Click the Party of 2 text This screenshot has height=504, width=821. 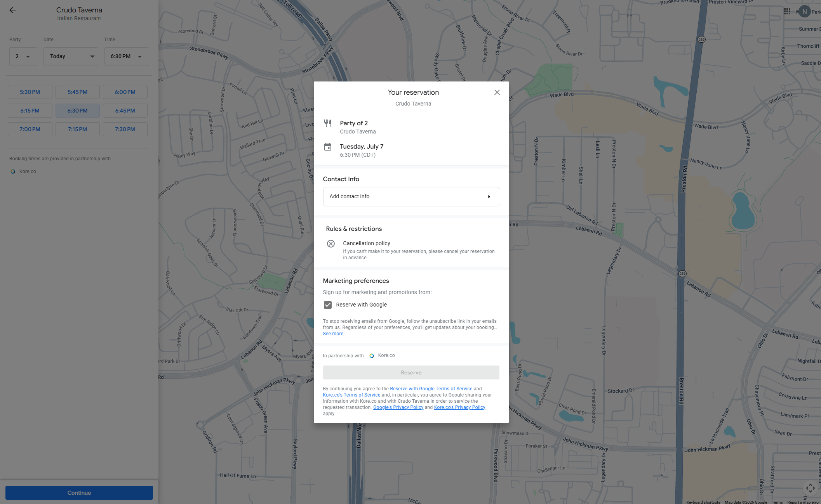point(354,123)
